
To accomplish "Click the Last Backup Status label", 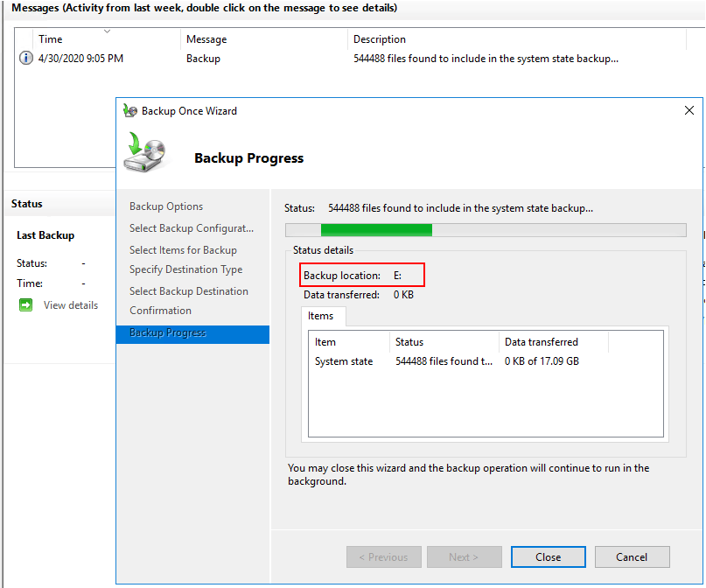I will pyautogui.click(x=32, y=263).
